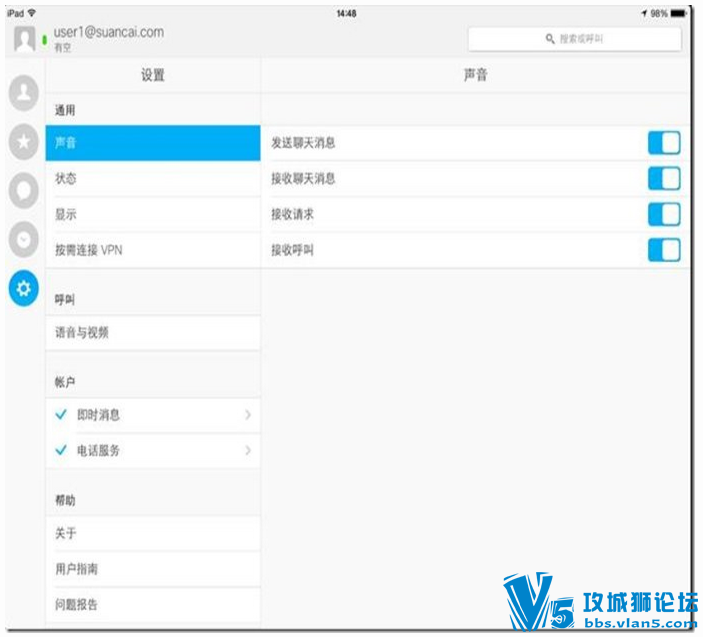Select the 声音 settings item
703x637 pixels.
(153, 143)
